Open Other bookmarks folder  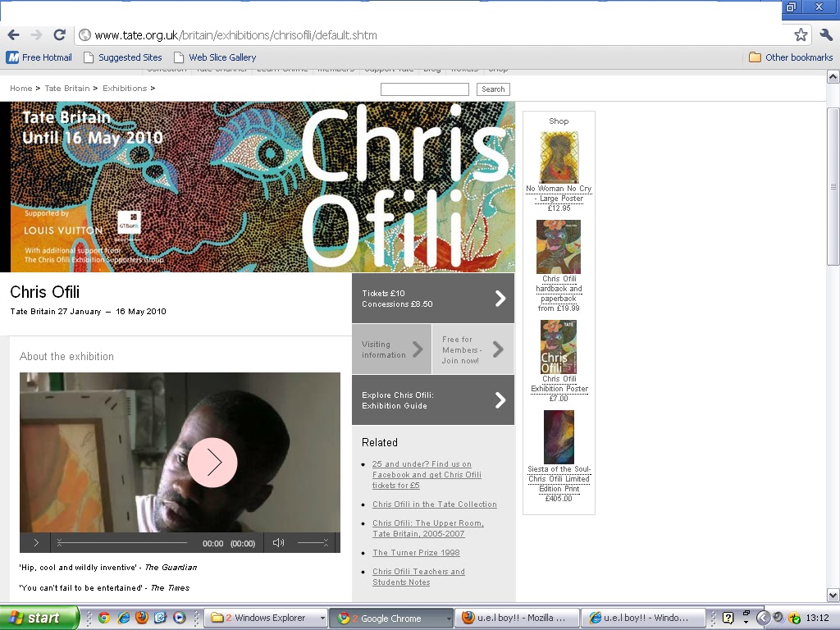pos(791,57)
